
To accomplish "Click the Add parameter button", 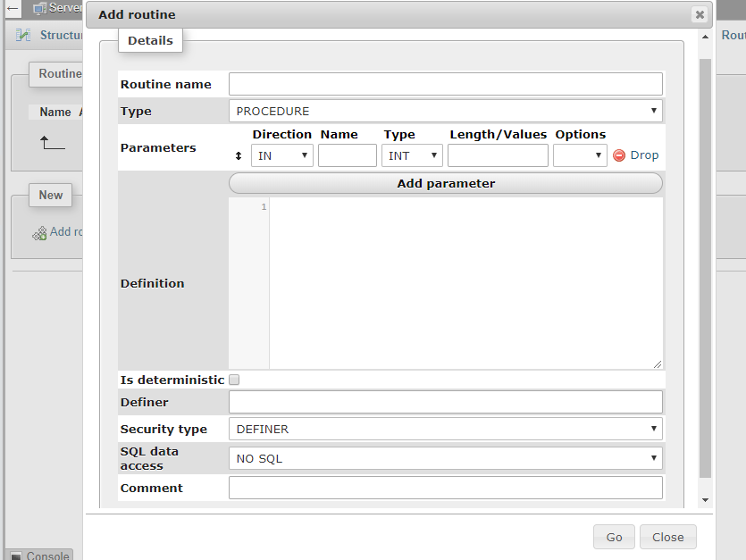I will click(444, 182).
